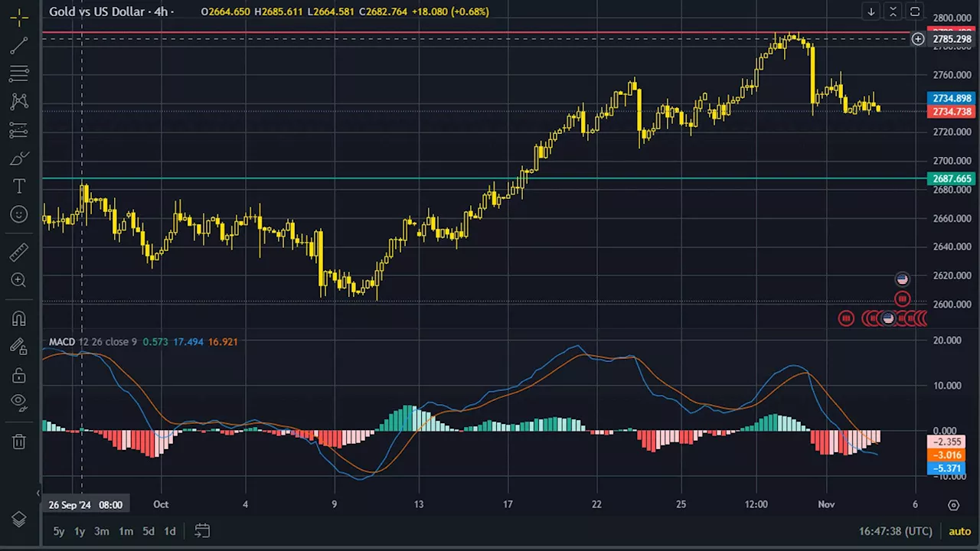Open chart settings gear by time axis
The height and width of the screenshot is (551, 980).
click(953, 505)
